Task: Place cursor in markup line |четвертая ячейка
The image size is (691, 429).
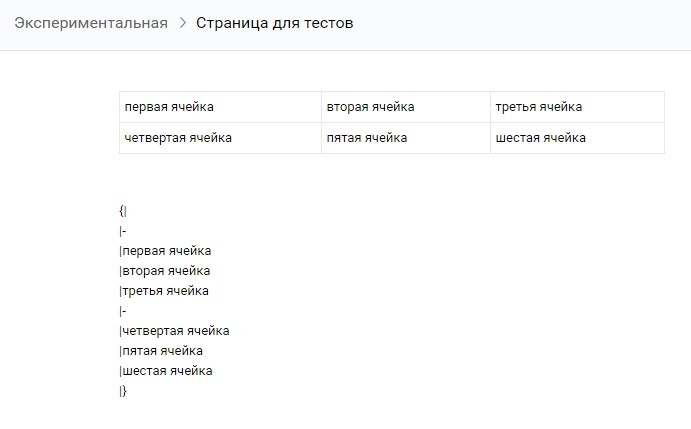Action: (x=174, y=331)
